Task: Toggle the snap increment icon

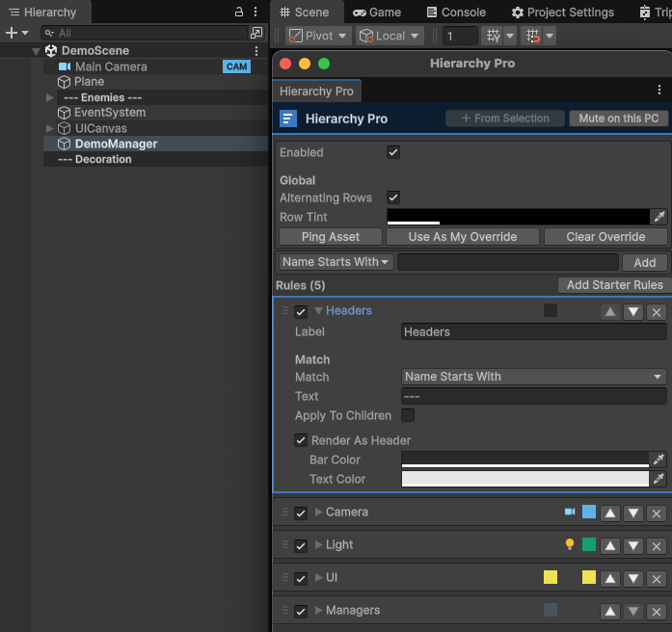Action: 532,36
